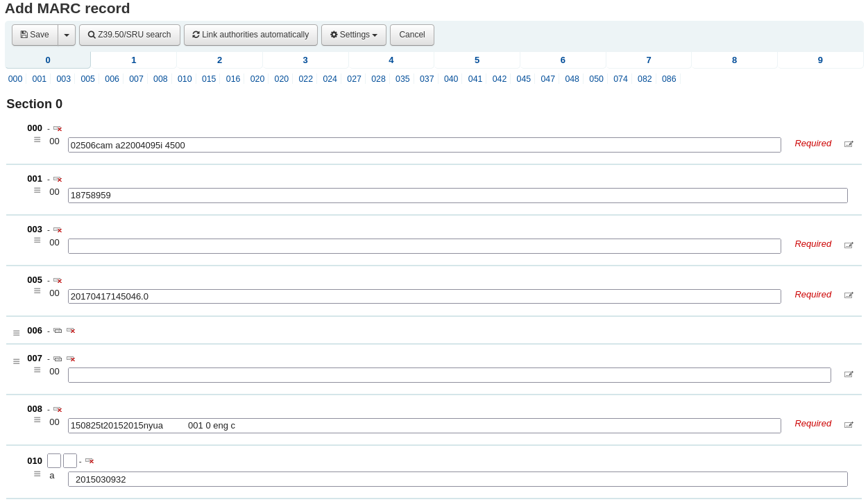This screenshot has width=868, height=502.
Task: Repeat the 006 field
Action: 57,331
